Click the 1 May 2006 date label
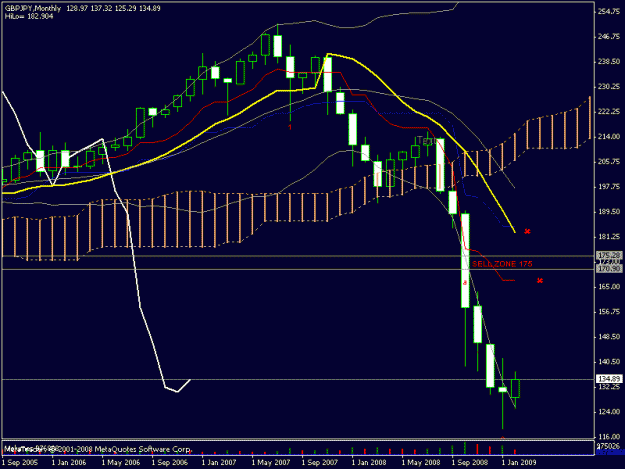625x469 pixels. click(121, 463)
